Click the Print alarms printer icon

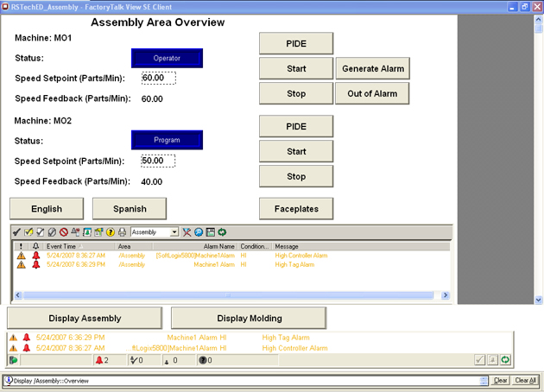tap(122, 232)
